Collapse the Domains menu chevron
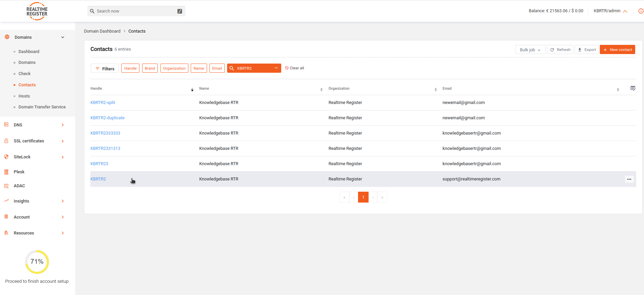The width and height of the screenshot is (644, 295). coord(63,37)
